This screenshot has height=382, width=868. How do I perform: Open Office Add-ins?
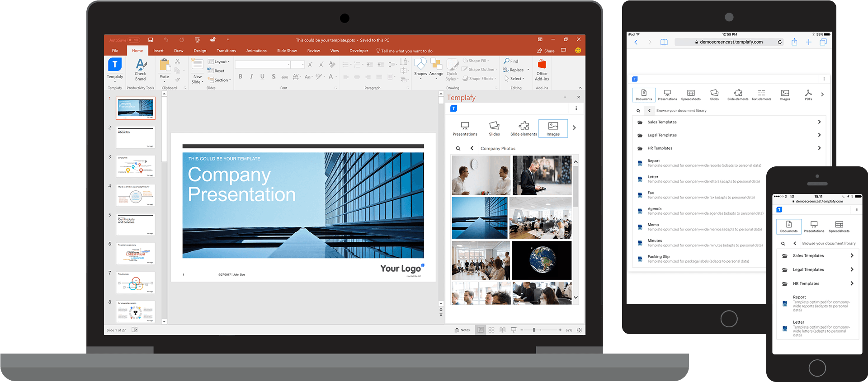coord(542,70)
